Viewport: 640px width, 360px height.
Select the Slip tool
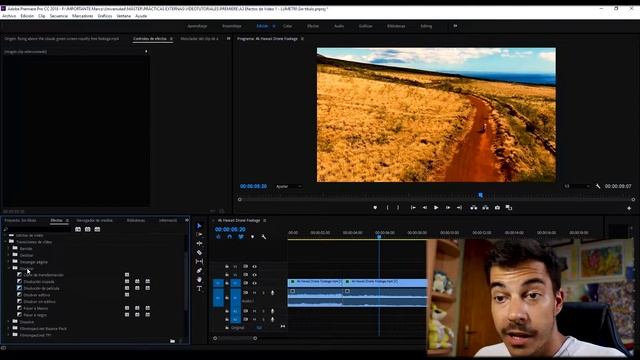[199, 261]
